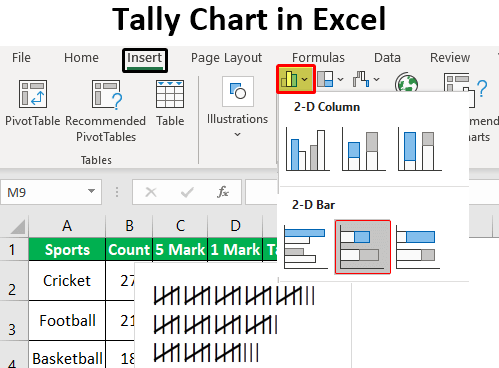Viewport: 499px width, 368px height.
Task: Choose 2-D Clustered Column chart
Action: click(308, 150)
